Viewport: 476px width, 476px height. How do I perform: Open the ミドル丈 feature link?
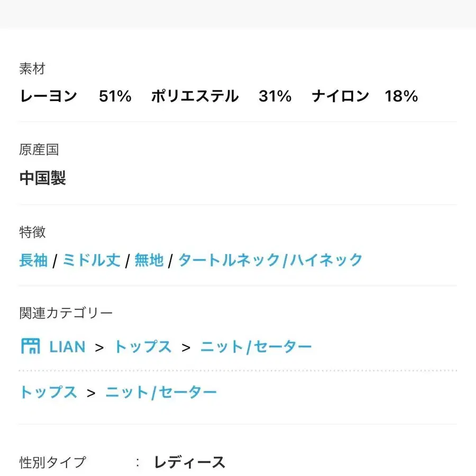(x=90, y=260)
